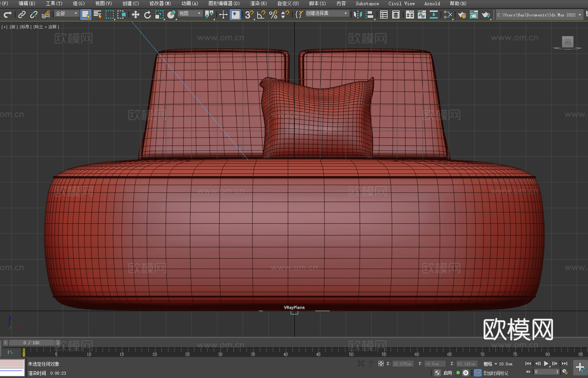This screenshot has height=378, width=588.
Task: Click the Align tool icon
Action: [x=370, y=14]
